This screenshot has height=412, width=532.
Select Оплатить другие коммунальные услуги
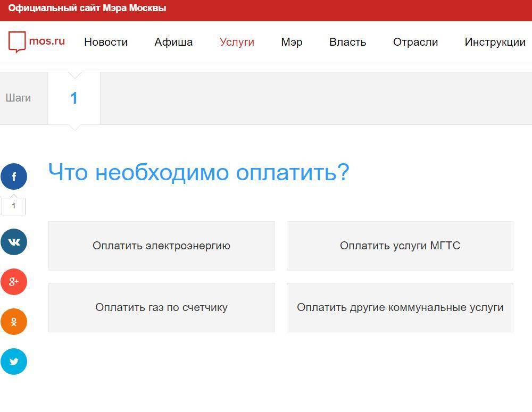click(400, 307)
